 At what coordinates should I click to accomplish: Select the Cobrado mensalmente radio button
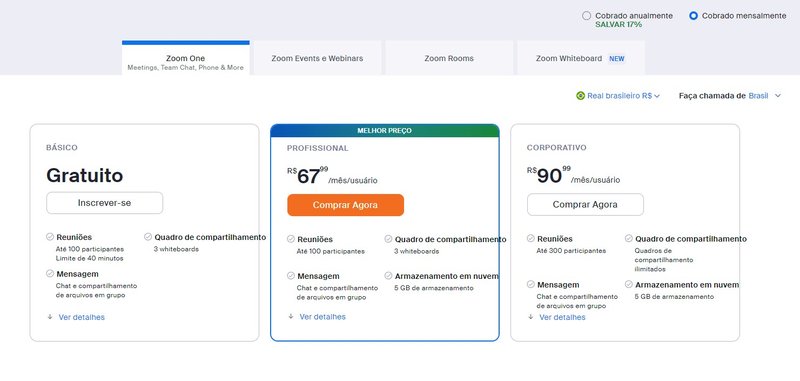click(693, 16)
